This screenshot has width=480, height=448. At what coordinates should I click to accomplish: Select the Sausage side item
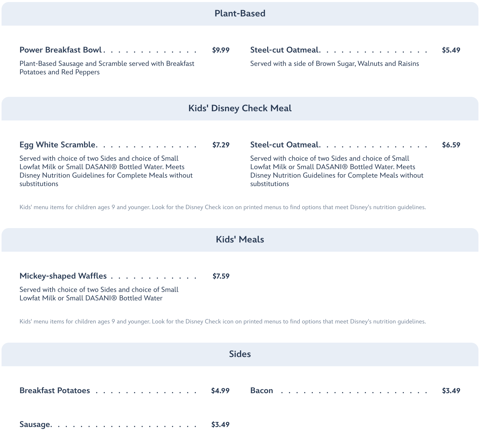tap(35, 424)
